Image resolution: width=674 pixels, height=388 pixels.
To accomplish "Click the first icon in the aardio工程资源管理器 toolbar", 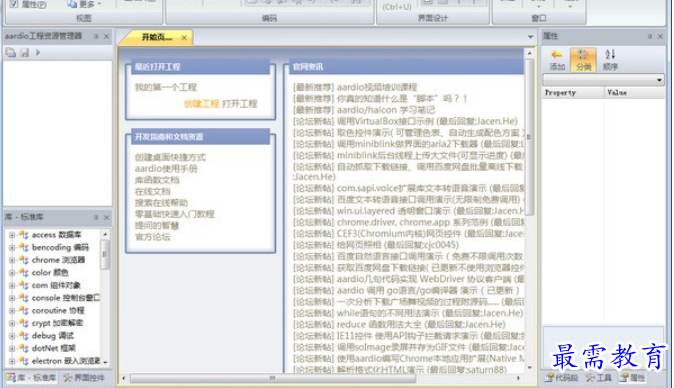I will [x=11, y=52].
